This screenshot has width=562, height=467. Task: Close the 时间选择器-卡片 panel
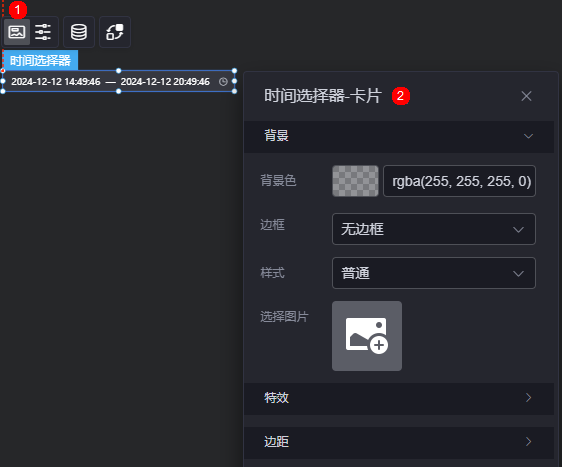click(526, 96)
